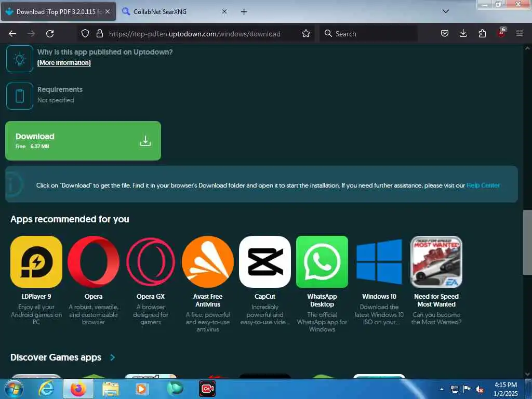The image size is (532, 399).
Task: Click the scrollbar up arrow
Action: point(527,48)
